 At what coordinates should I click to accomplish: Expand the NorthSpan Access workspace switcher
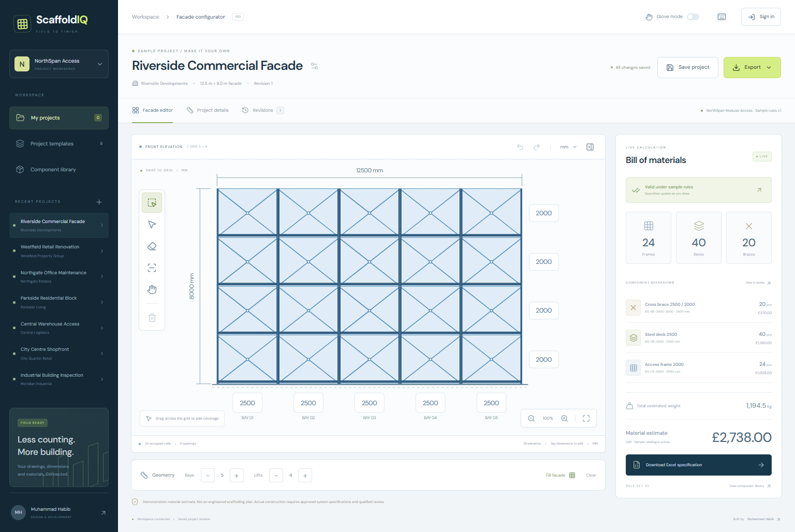59,64
